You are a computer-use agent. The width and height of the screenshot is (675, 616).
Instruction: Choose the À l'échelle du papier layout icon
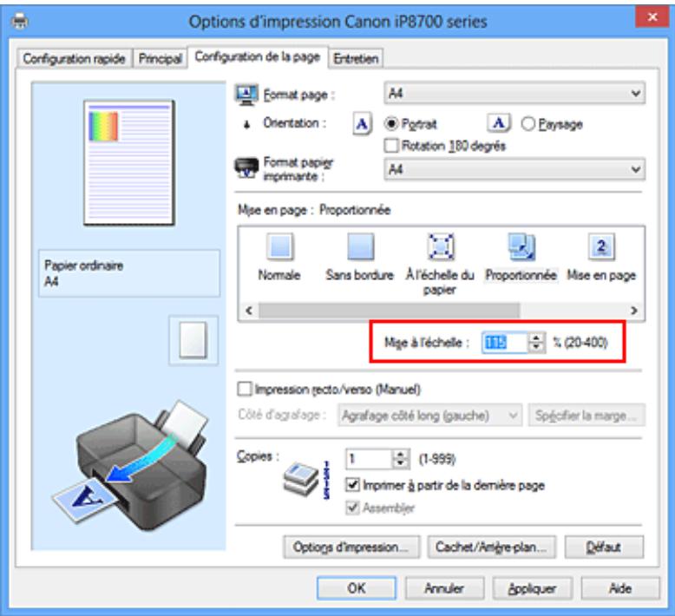click(x=441, y=246)
